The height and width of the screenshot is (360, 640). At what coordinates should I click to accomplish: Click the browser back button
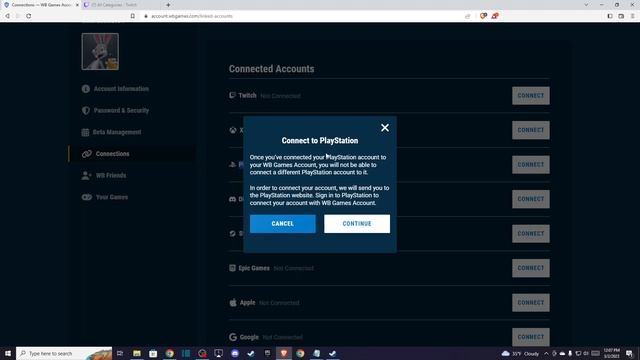pyautogui.click(x=7, y=16)
